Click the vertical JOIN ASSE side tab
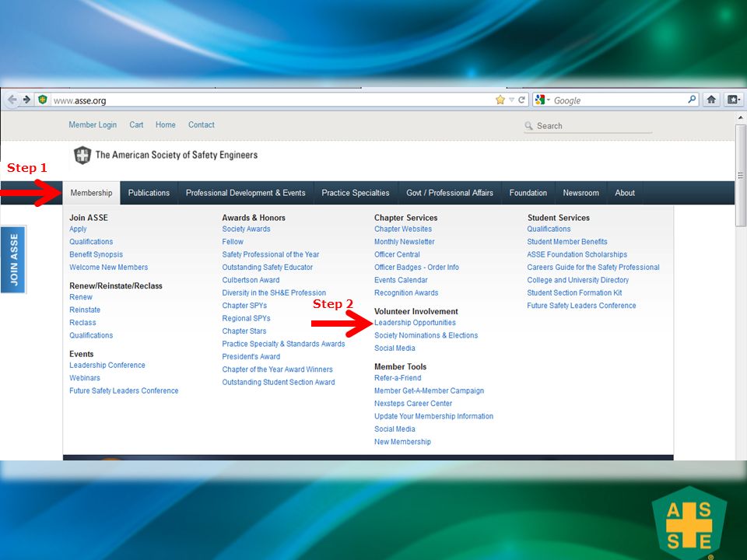 click(x=13, y=260)
